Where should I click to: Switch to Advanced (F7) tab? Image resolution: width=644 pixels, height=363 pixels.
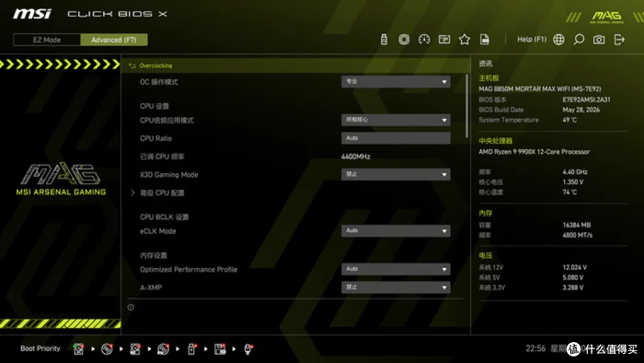114,40
